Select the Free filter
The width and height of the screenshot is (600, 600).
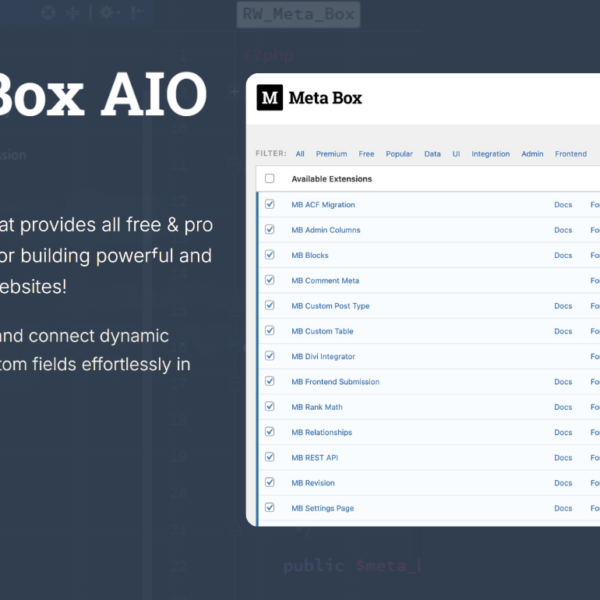point(366,154)
